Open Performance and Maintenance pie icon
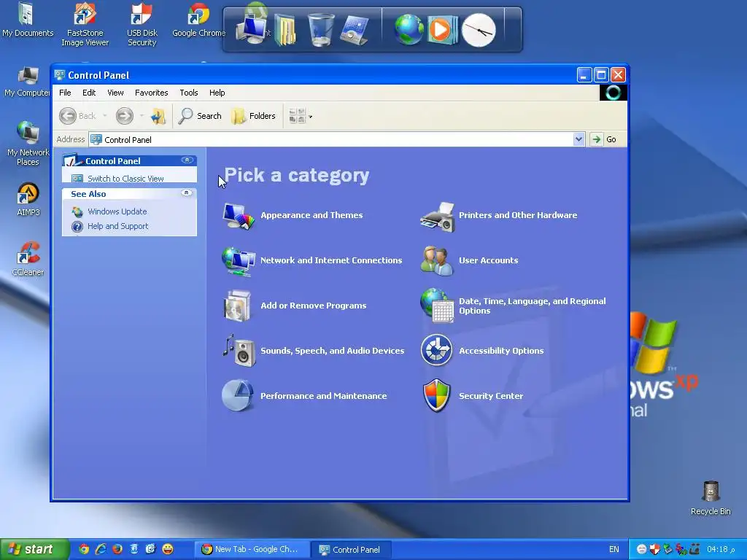This screenshot has height=560, width=747. 237,395
